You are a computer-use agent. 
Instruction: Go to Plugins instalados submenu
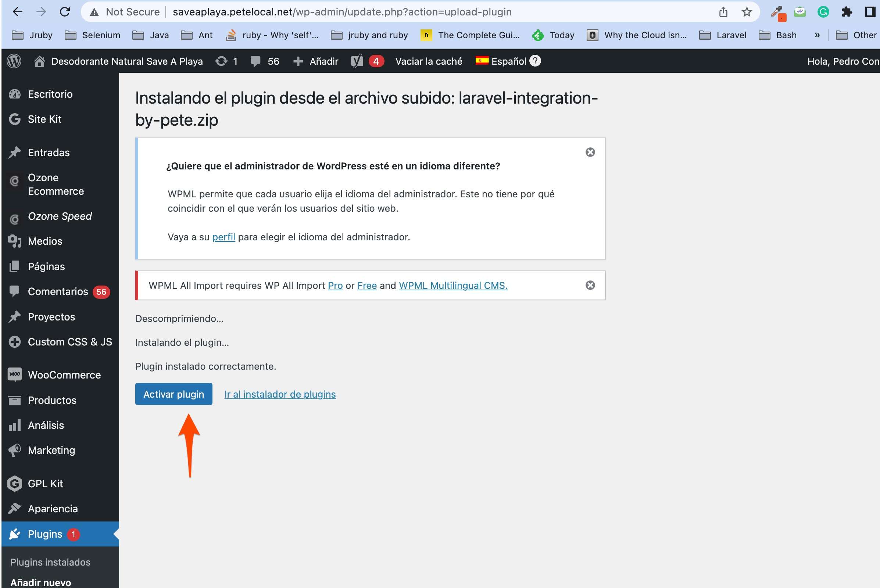[50, 562]
